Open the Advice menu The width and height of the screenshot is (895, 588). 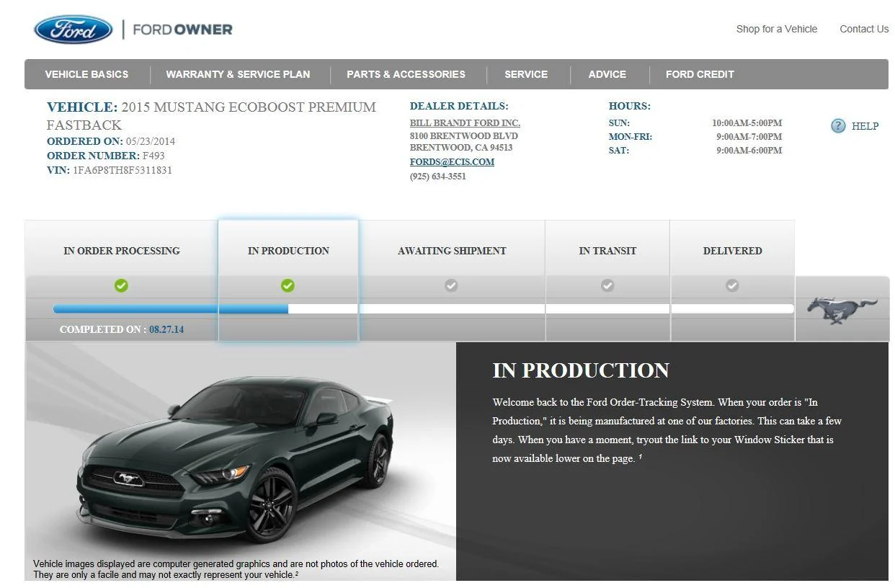coord(607,74)
